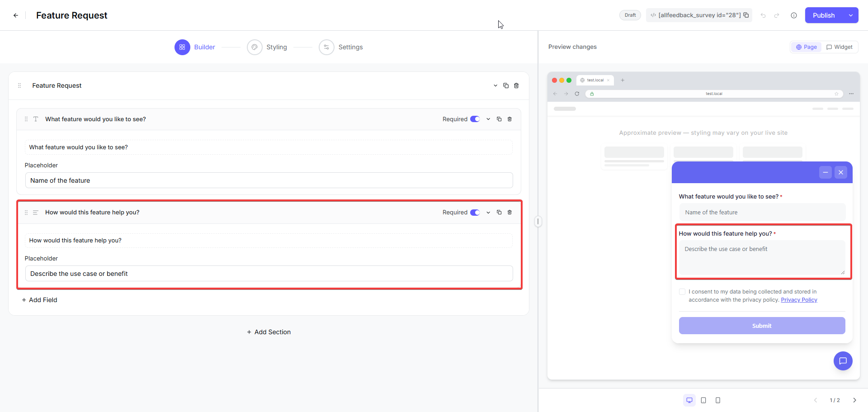Image resolution: width=868 pixels, height=412 pixels.
Task: Click the mock browser new tab plus
Action: pos(623,80)
